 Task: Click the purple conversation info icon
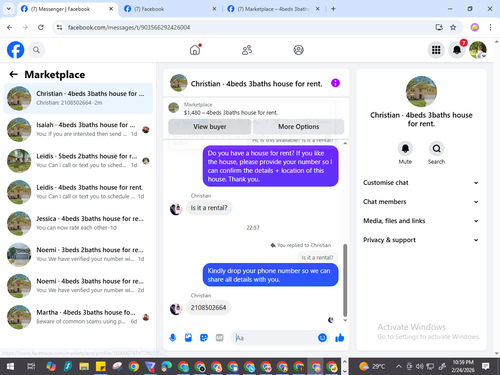pyautogui.click(x=335, y=83)
